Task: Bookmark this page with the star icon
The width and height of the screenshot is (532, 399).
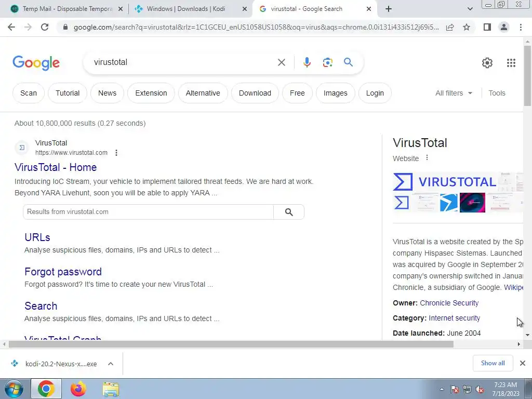Action: point(467,27)
